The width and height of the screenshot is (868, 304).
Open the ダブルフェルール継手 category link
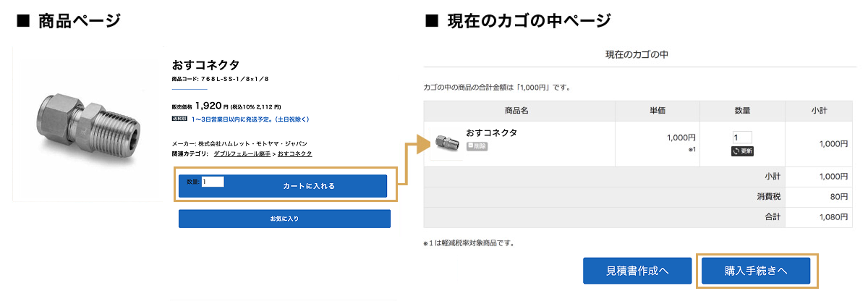[242, 154]
